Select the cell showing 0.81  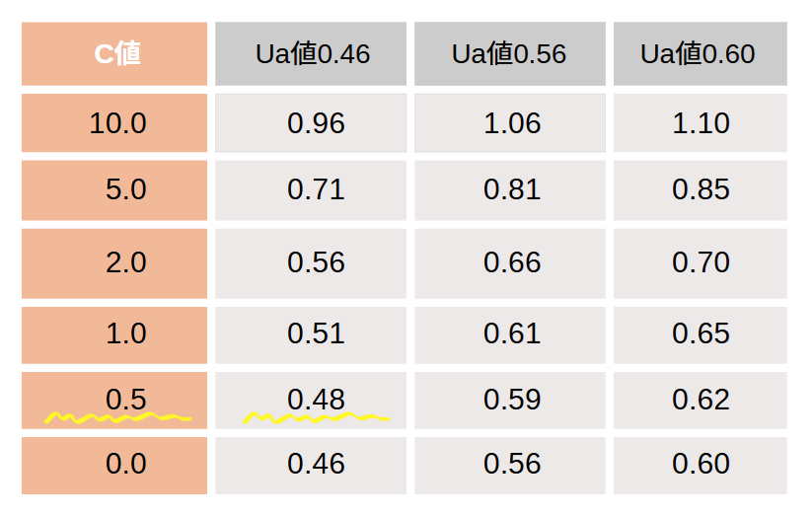pos(512,189)
